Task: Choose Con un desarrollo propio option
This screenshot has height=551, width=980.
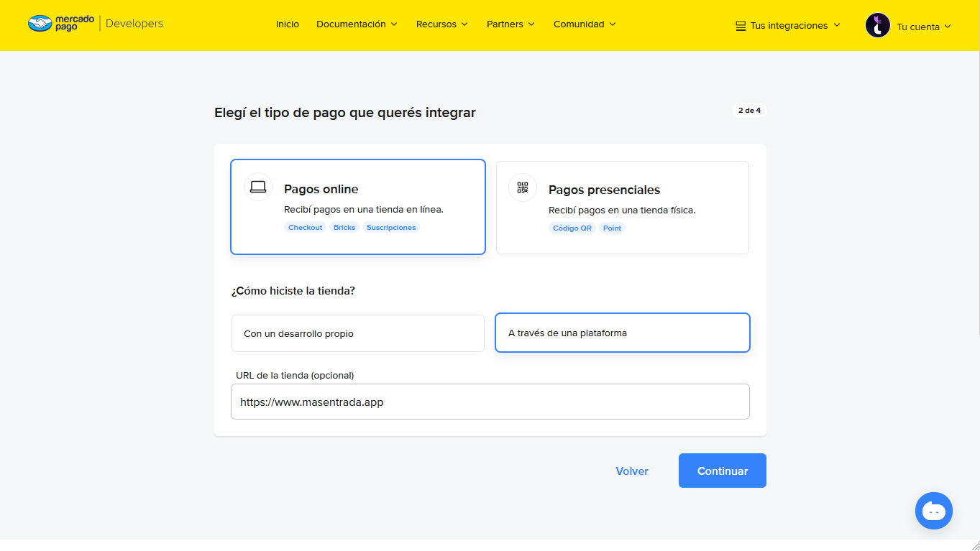Action: (358, 333)
